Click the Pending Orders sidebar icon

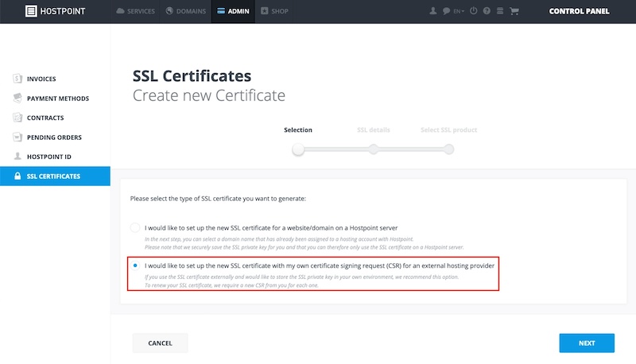point(17,137)
